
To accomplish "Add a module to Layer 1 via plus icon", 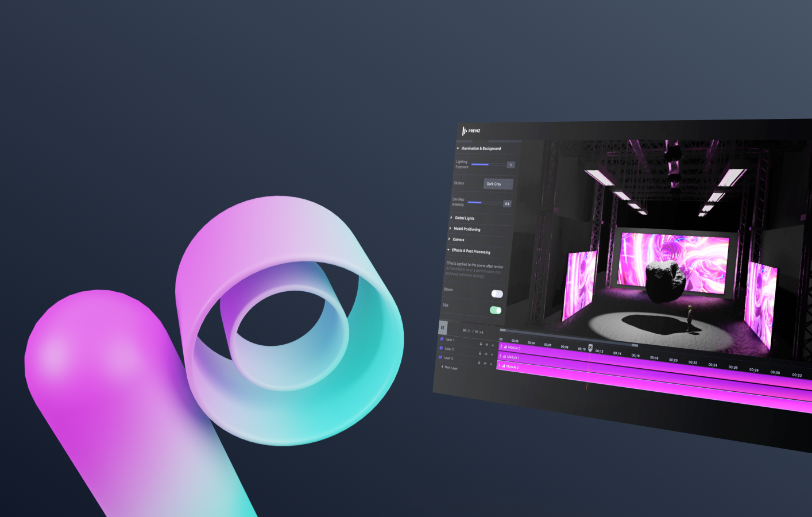I will 493,345.
